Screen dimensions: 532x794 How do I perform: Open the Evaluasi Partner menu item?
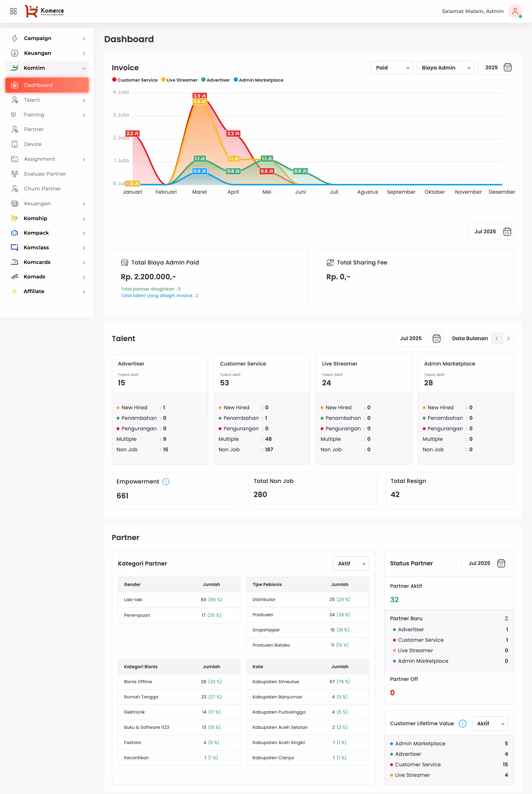click(x=45, y=174)
